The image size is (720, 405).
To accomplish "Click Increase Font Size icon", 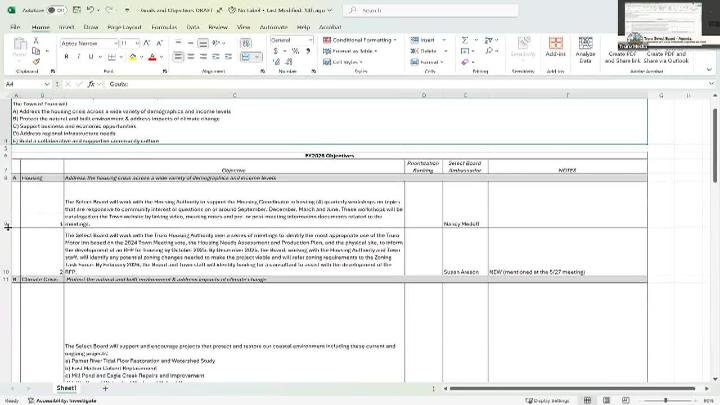I will pyautogui.click(x=147, y=43).
